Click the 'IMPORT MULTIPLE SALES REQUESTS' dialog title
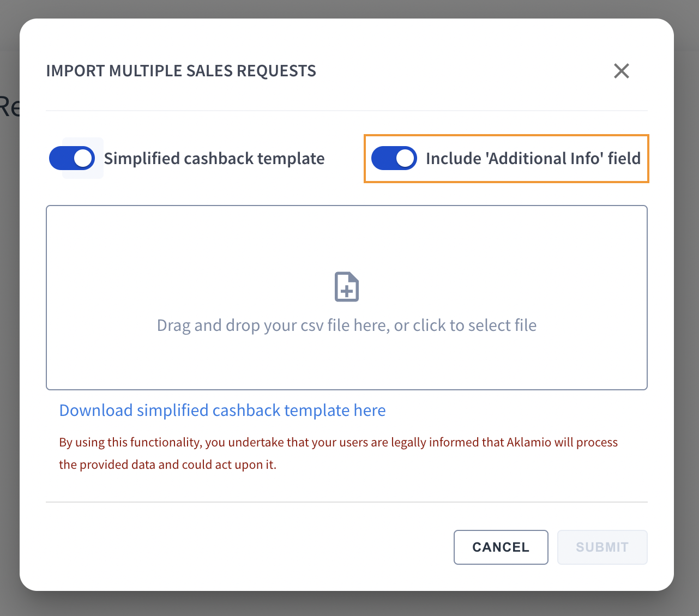 pos(181,71)
